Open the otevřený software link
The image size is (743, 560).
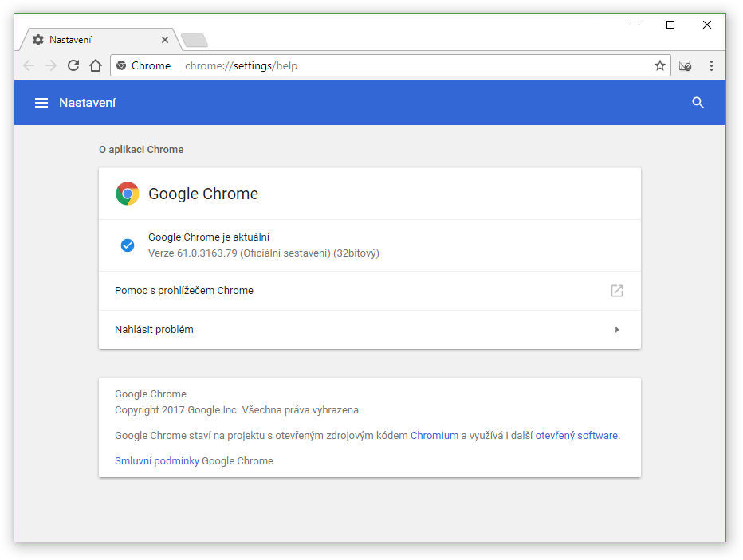point(576,436)
